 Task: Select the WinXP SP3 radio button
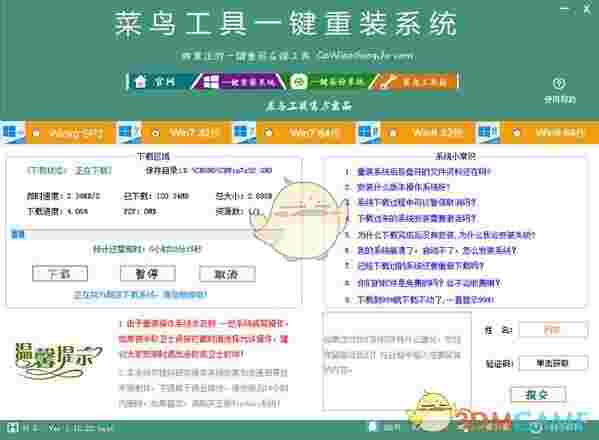click(x=36, y=133)
